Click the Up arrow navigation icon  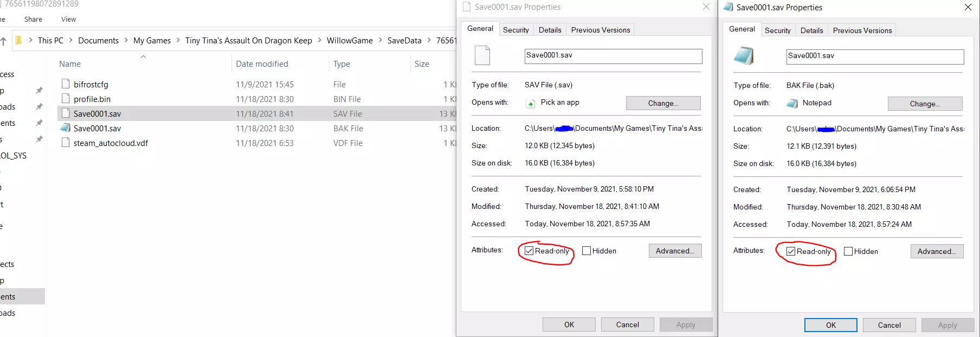coord(4,41)
